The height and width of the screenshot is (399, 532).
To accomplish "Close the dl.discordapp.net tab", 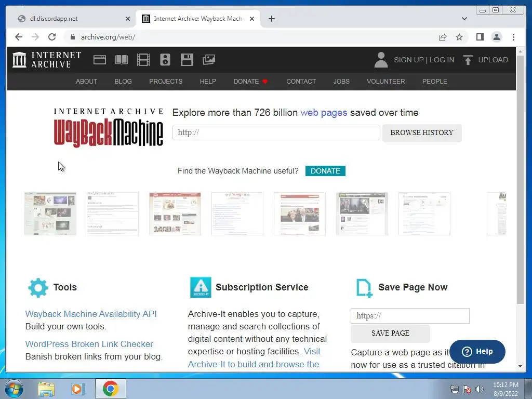I will pyautogui.click(x=128, y=19).
